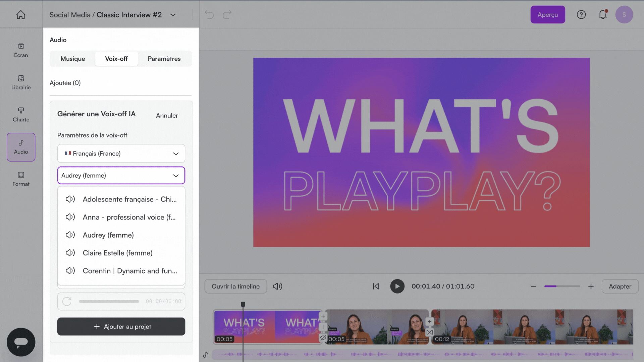Open the Charte sidebar panel

(x=21, y=115)
